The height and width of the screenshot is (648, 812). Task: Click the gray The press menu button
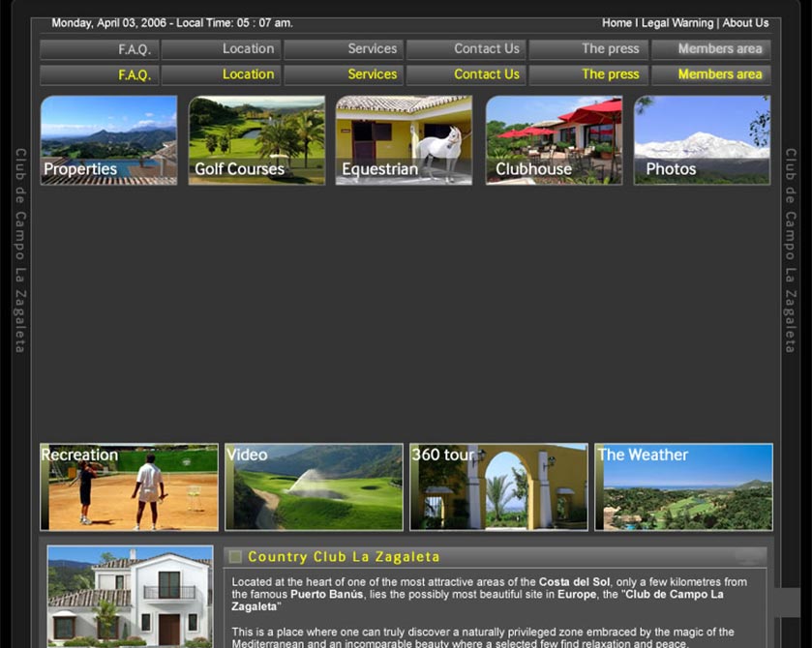588,49
